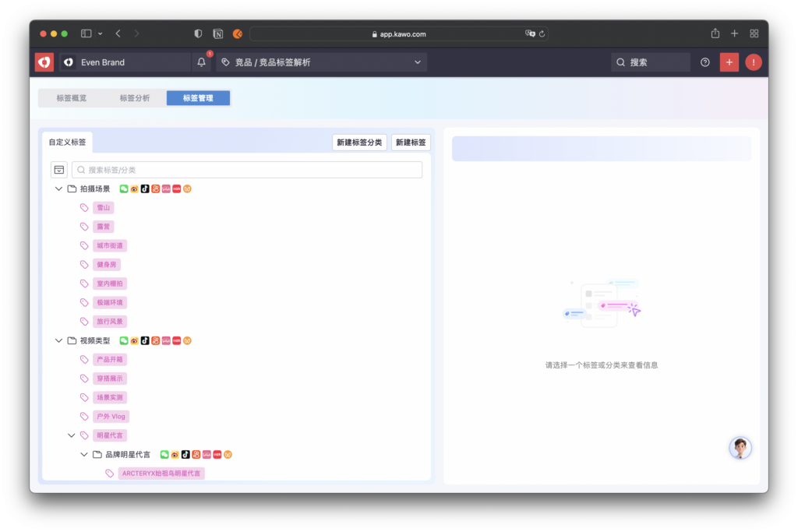Viewport: 798px width, 532px height.
Task: Select the 雪山 tag
Action: click(103, 208)
